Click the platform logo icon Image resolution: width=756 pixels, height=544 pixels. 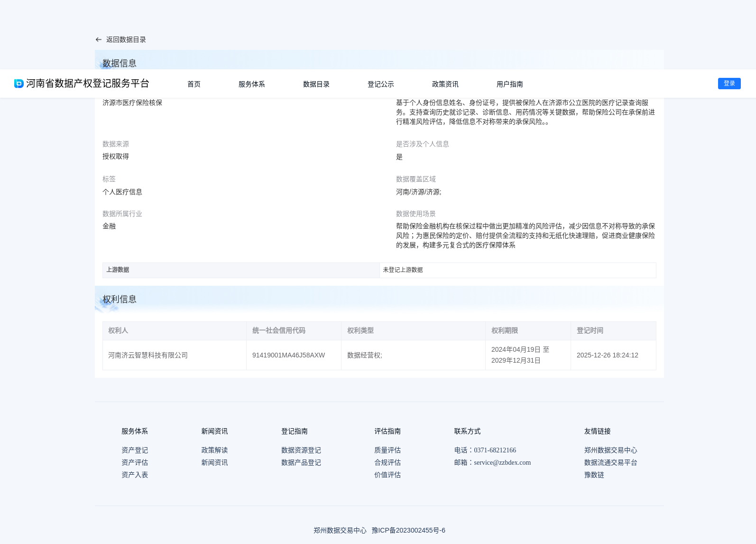point(19,84)
